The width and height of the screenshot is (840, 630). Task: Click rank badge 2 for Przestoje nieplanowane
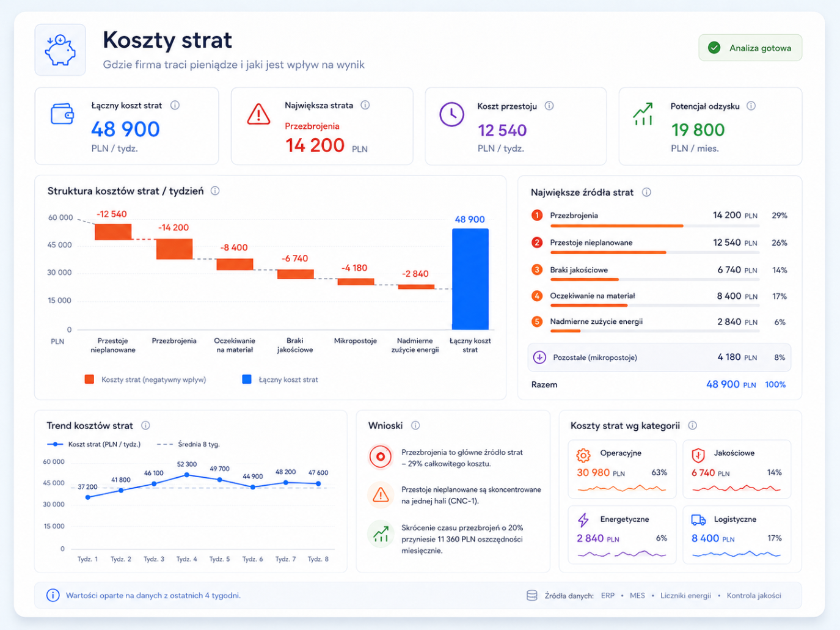tap(537, 243)
